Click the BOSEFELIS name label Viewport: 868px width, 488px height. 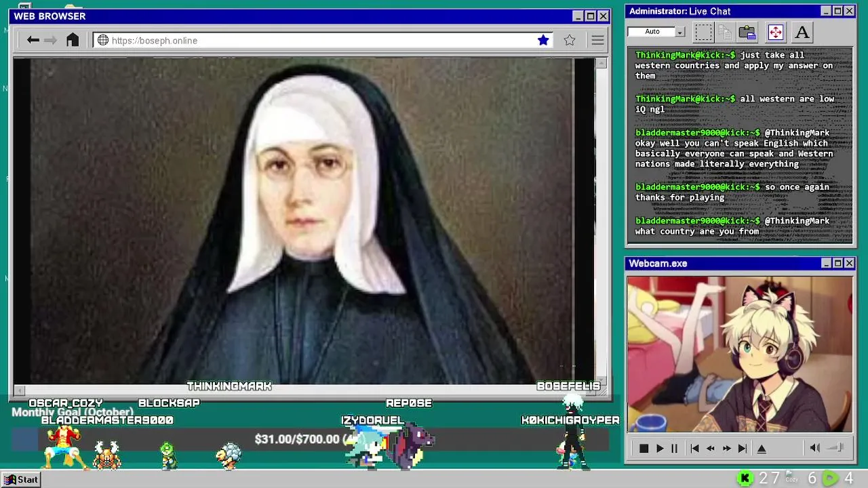click(x=568, y=386)
